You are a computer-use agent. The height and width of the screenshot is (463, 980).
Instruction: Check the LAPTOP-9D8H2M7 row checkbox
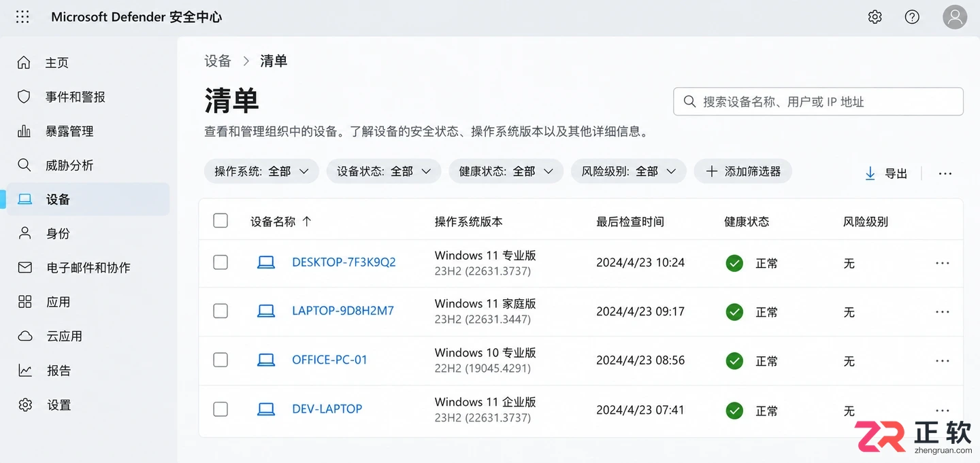[x=220, y=311]
